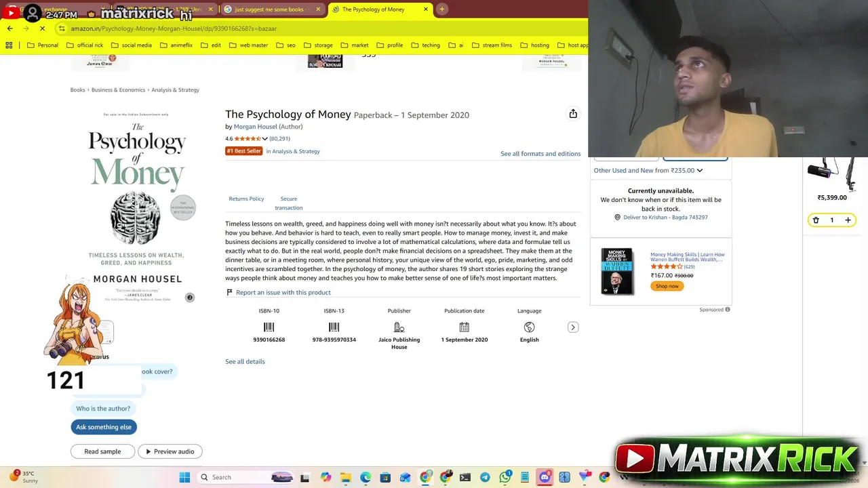Viewport: 868px width, 488px height.
Task: Click the amazon.in address bar URL
Action: point(174,28)
